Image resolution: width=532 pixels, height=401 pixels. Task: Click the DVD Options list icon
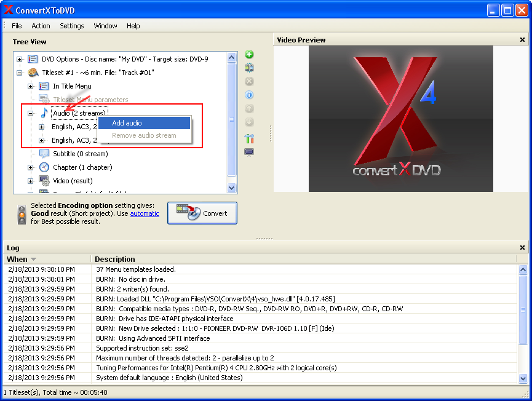tap(33, 59)
